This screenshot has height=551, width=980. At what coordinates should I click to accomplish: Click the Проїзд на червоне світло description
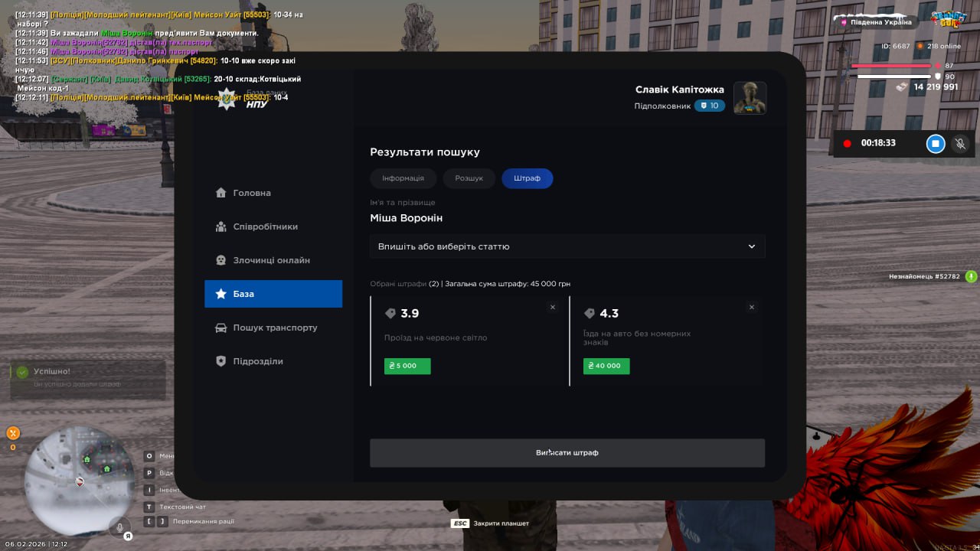pos(436,337)
